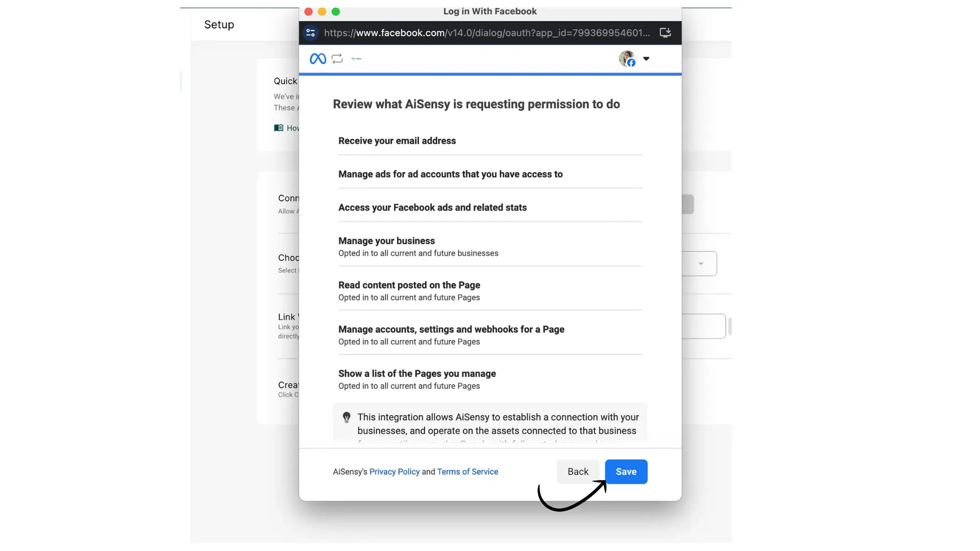
Task: Open the book icon help link
Action: point(278,128)
